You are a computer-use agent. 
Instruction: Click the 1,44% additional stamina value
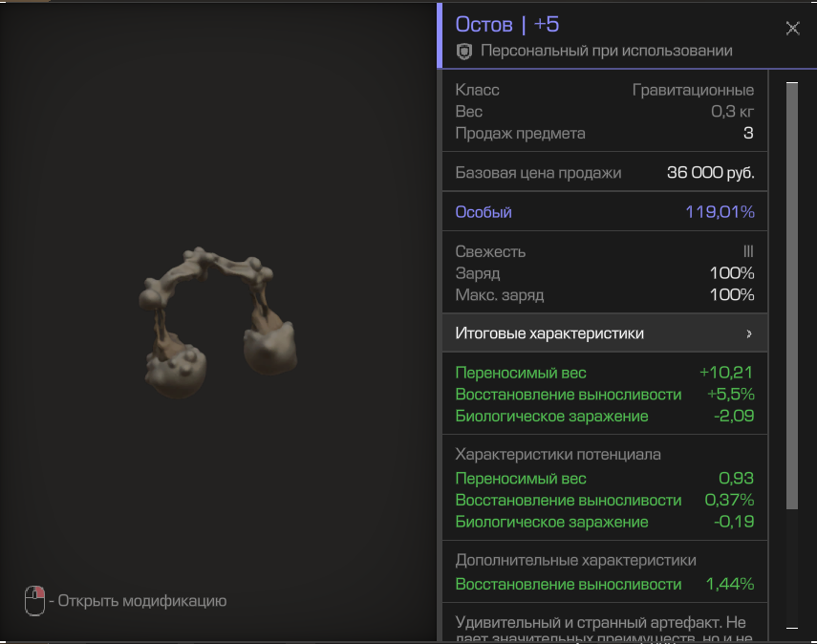click(730, 584)
